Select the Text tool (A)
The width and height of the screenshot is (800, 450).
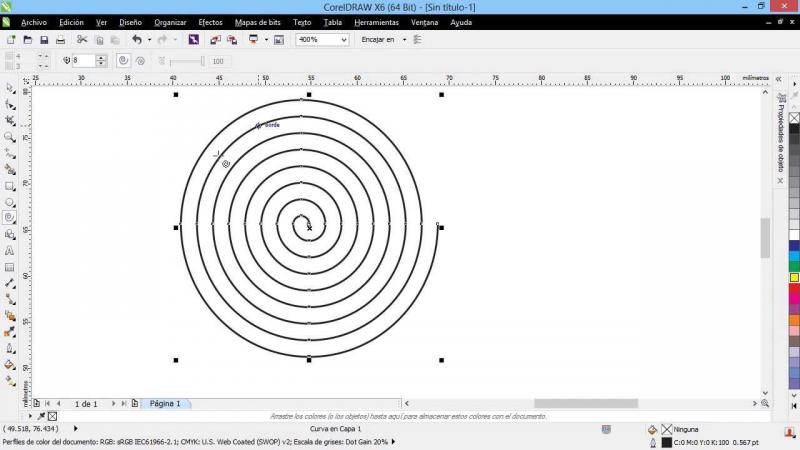(10, 251)
